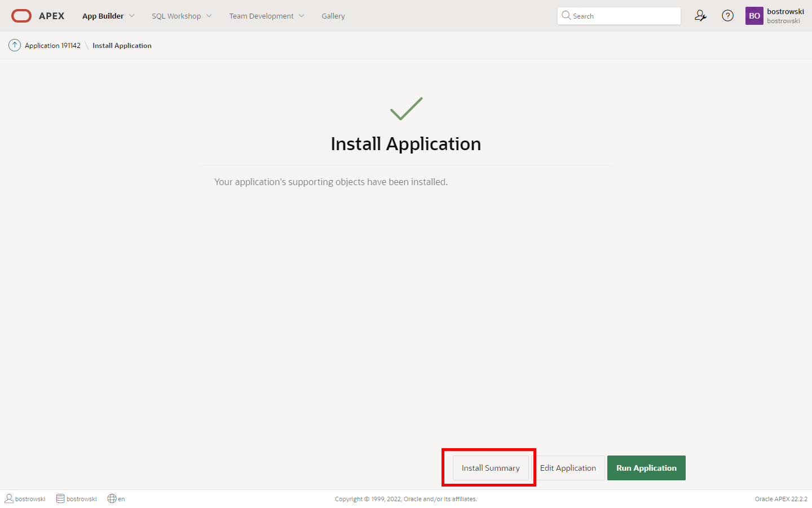Open the Administration user-wrench icon
The image size is (812, 508).
tap(700, 16)
